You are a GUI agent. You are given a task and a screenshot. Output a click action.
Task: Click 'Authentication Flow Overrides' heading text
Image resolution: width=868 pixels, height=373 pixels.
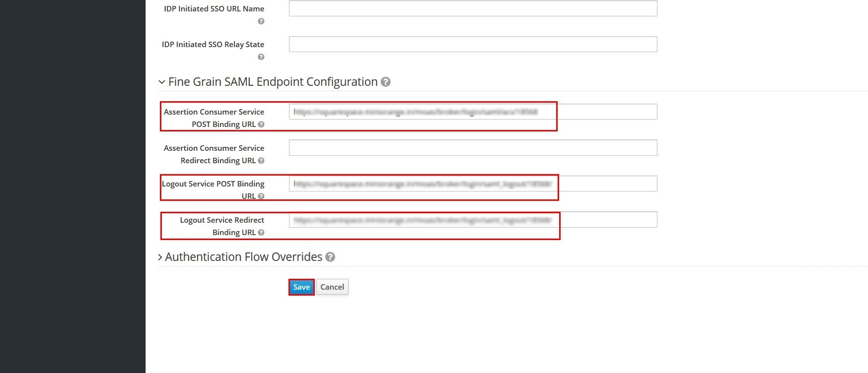tap(244, 257)
